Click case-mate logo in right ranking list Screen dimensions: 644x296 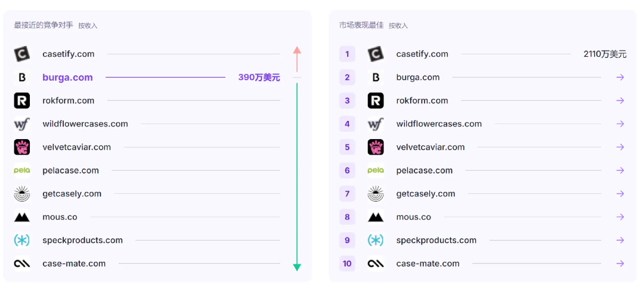point(376,264)
